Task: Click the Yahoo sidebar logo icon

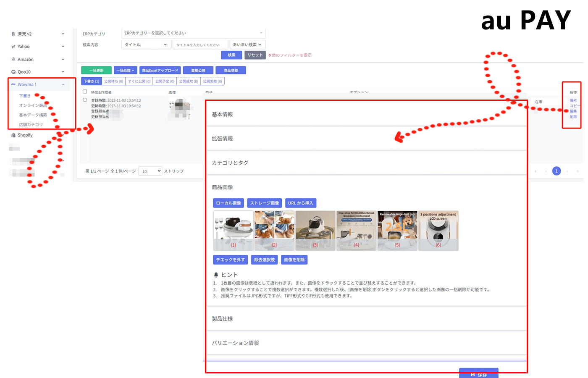Action: point(13,47)
